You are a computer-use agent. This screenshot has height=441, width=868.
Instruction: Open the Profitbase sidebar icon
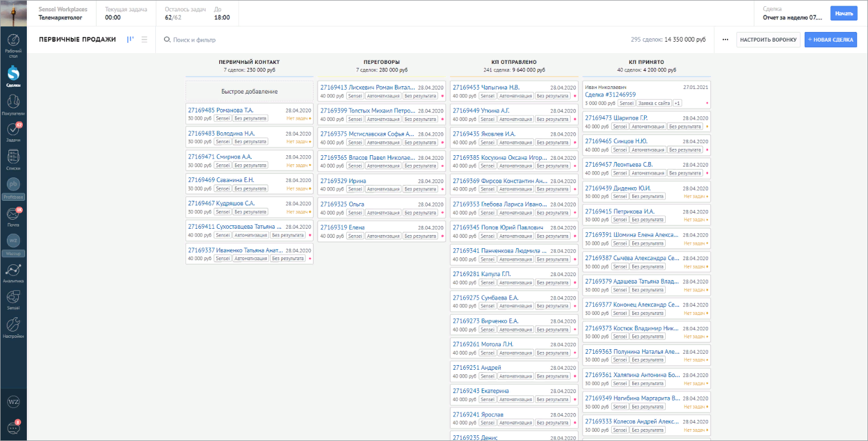pyautogui.click(x=13, y=188)
